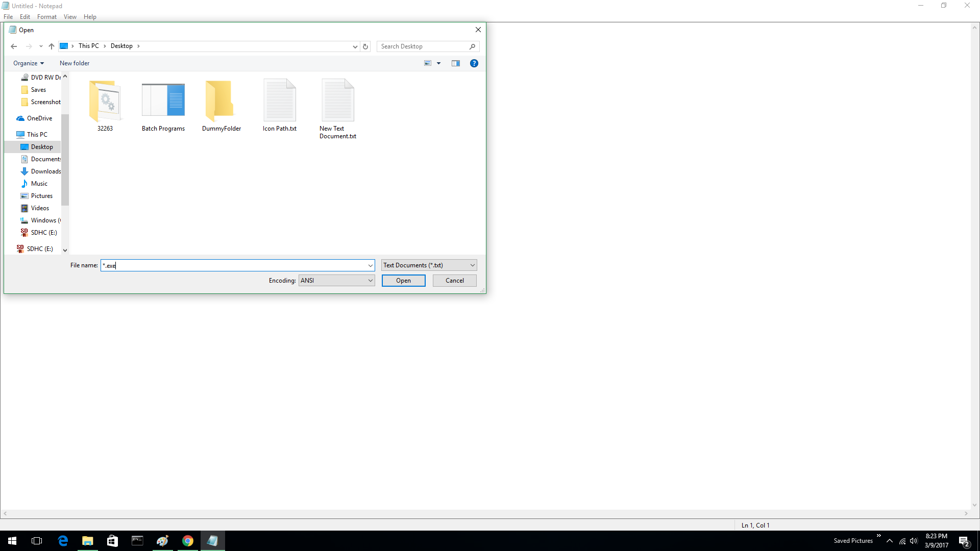Open Google Chrome from the taskbar

tap(188, 540)
